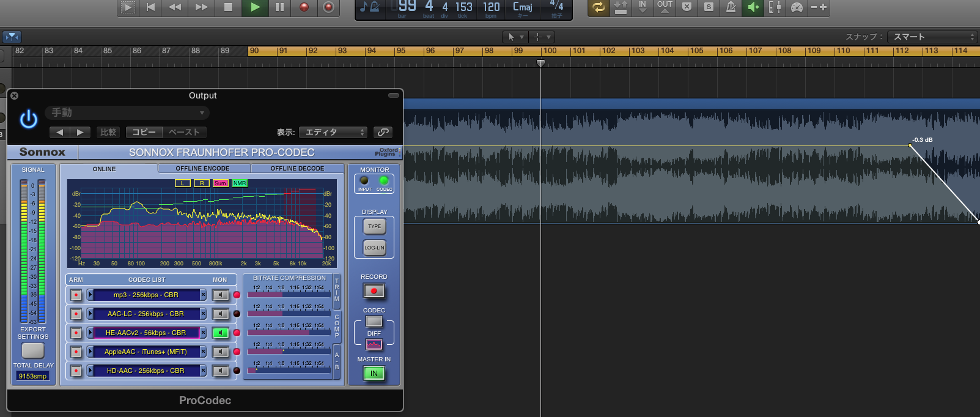Viewport: 980px width, 417px height.
Task: Disable green monitor on HE-AACv2 codec
Action: 220,333
